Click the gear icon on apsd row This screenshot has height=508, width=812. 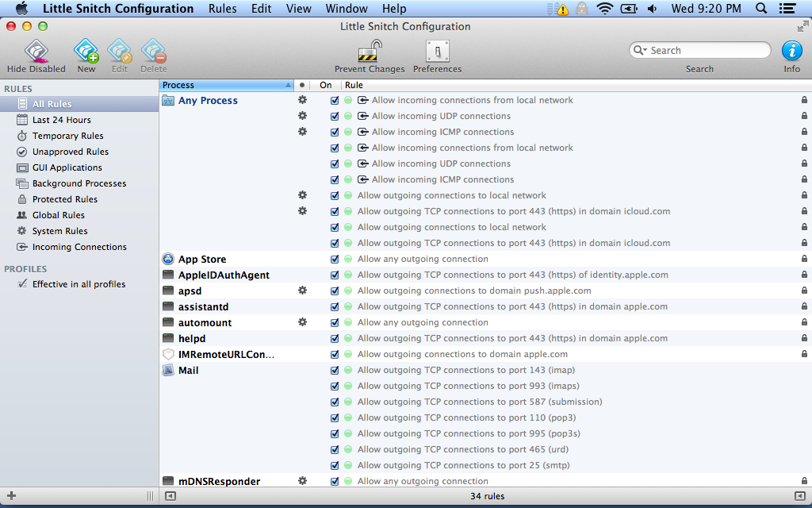[302, 291]
